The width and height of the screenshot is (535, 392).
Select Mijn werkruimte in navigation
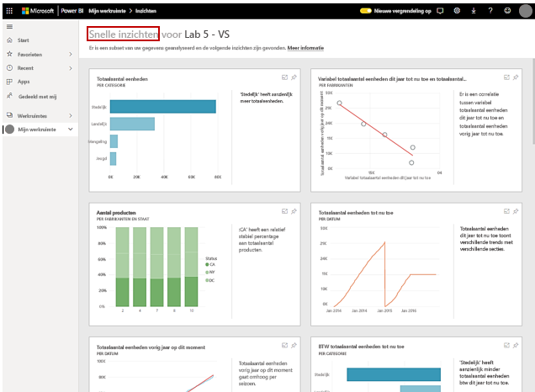pos(37,130)
